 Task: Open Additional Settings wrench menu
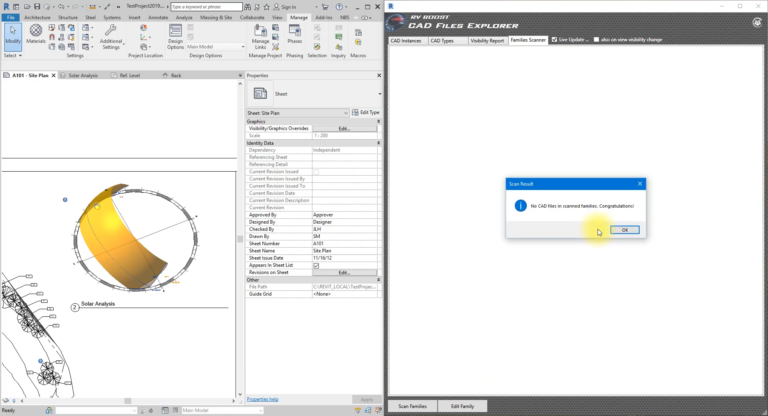(x=111, y=37)
